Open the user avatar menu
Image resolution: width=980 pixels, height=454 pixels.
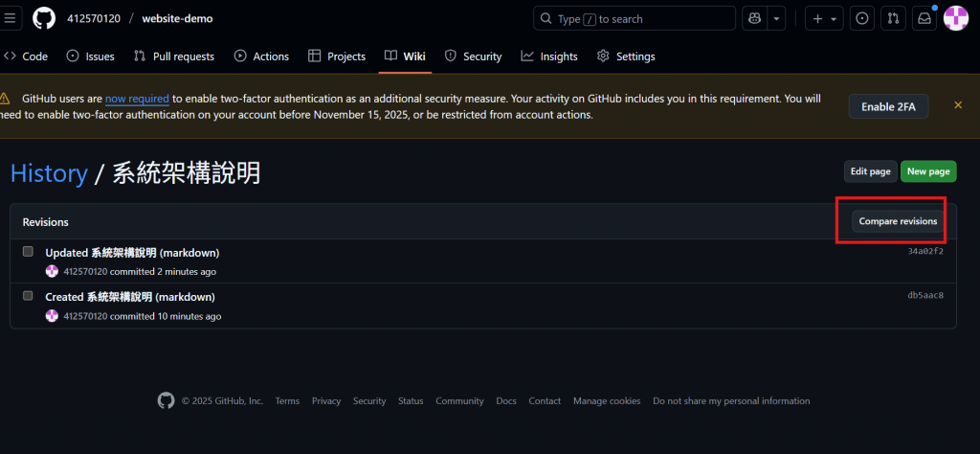point(956,18)
